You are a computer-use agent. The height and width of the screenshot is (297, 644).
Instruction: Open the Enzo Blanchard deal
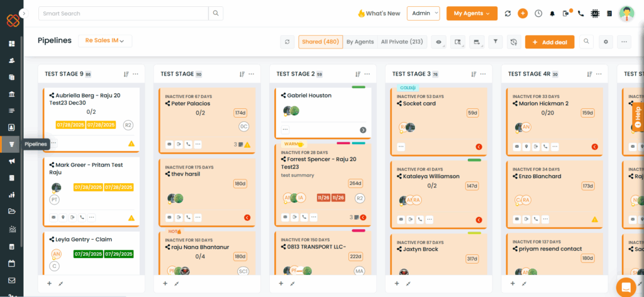(540, 176)
